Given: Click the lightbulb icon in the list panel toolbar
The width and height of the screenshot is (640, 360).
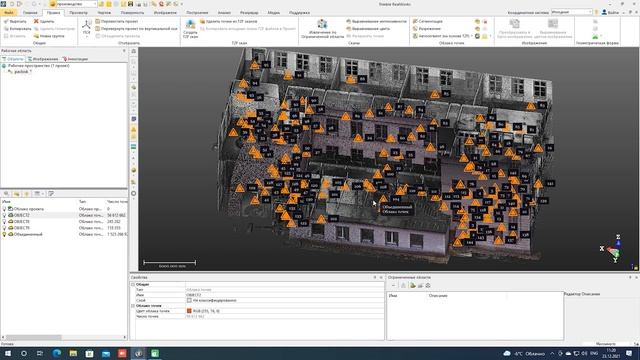Looking at the screenshot, I should [x=27, y=193].
